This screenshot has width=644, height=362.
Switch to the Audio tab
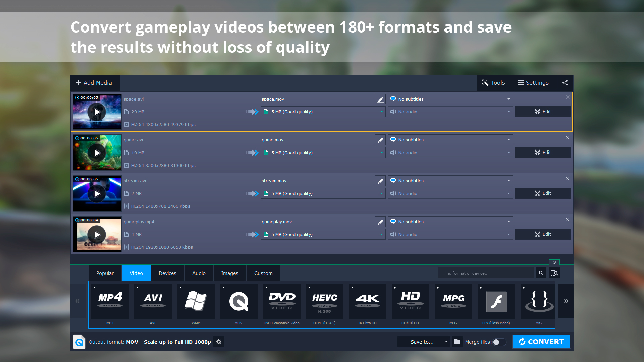[x=199, y=273]
